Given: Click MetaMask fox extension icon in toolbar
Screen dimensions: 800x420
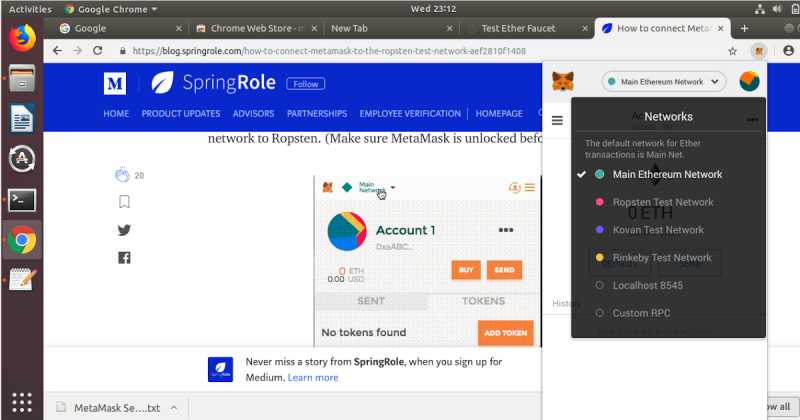Looking at the screenshot, I should click(x=759, y=51).
